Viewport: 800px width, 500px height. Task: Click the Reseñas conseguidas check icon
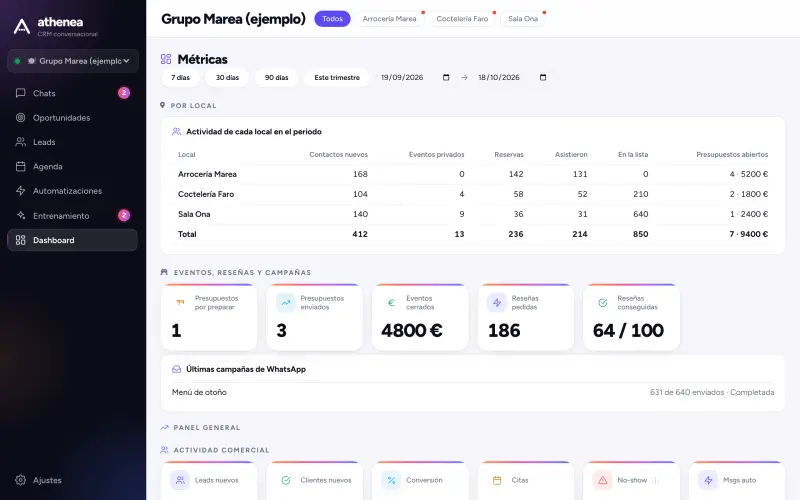click(x=603, y=303)
